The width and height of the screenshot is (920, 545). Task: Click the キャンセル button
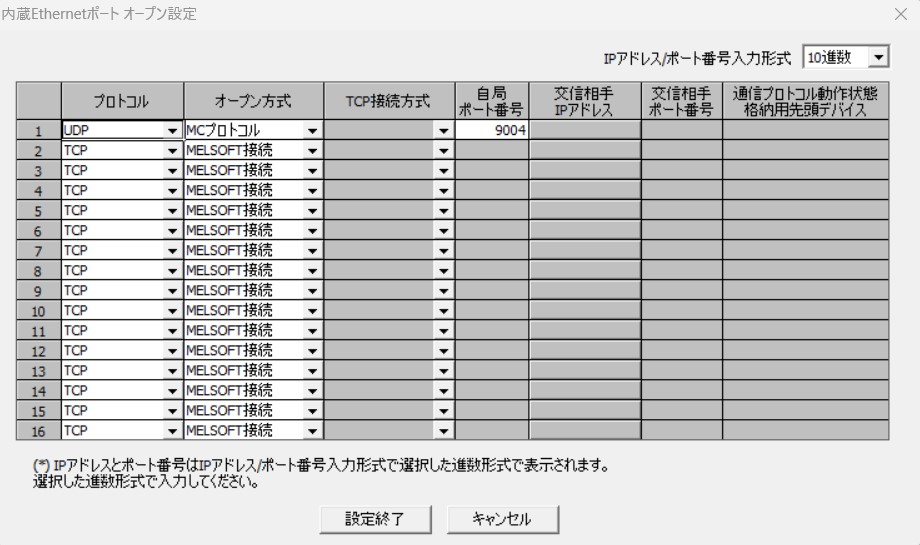(x=503, y=519)
